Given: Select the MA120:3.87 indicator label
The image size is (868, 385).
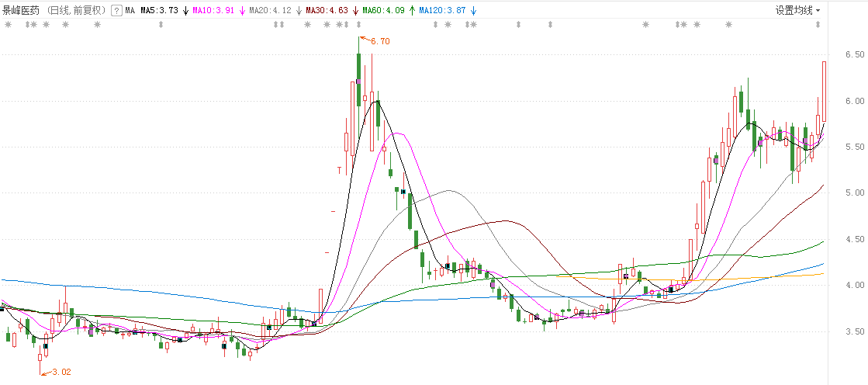Looking at the screenshot, I should [443, 11].
